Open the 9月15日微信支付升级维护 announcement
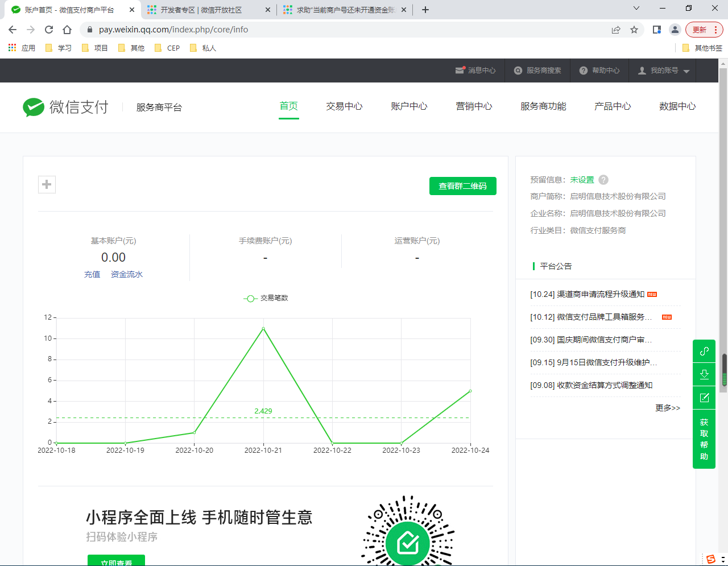The width and height of the screenshot is (728, 566). [x=594, y=362]
